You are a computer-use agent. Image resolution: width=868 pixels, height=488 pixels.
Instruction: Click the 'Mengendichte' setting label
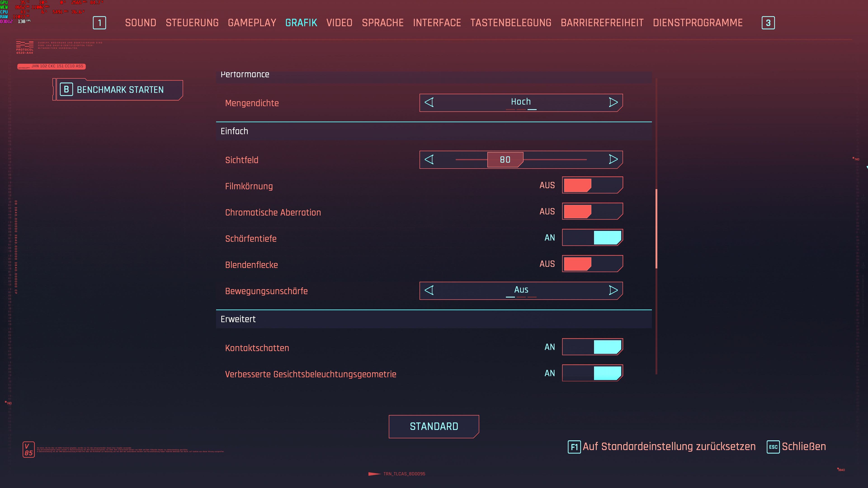[252, 103]
